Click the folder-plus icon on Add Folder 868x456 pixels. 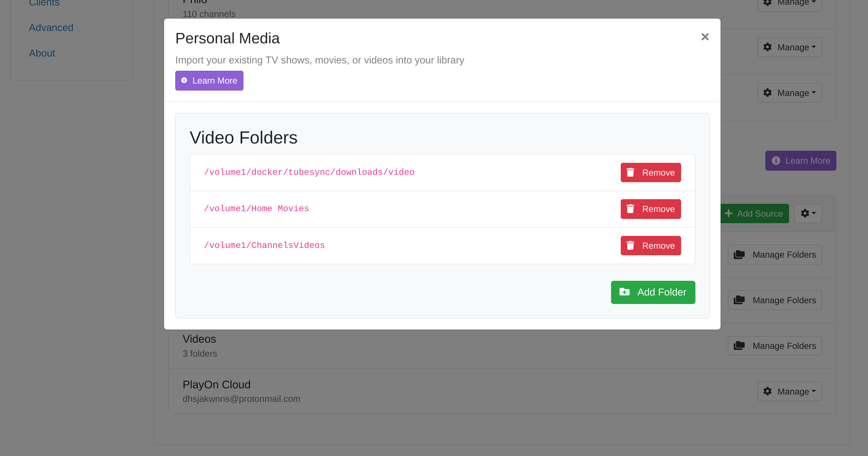[625, 292]
